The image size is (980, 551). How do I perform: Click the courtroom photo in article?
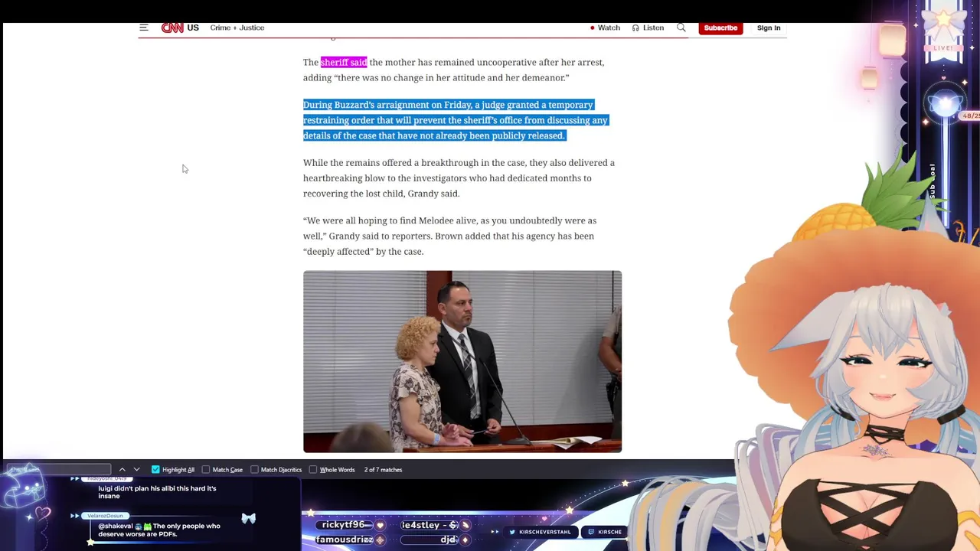tap(462, 361)
